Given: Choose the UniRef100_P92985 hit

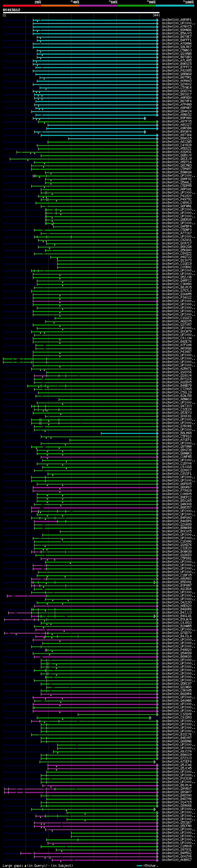Looking at the screenshot, I should click(177, 71).
